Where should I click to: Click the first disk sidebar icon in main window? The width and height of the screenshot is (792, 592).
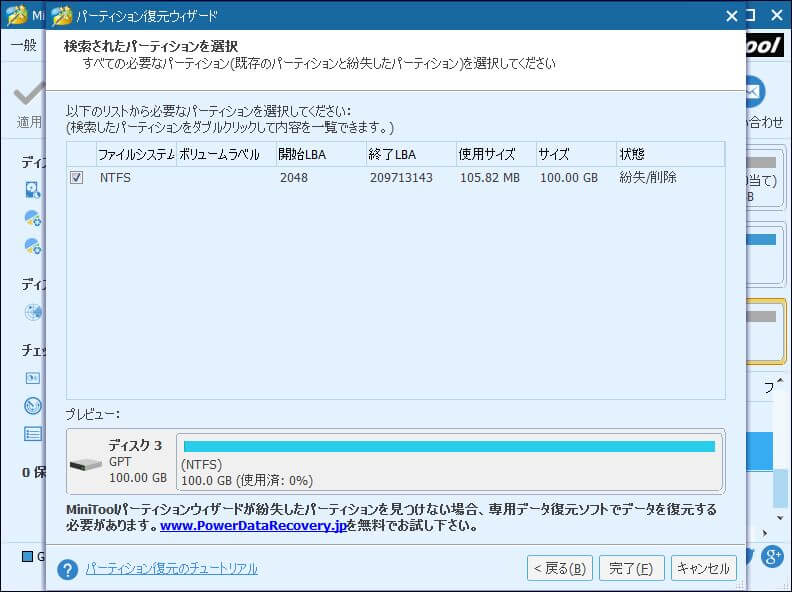tap(33, 190)
